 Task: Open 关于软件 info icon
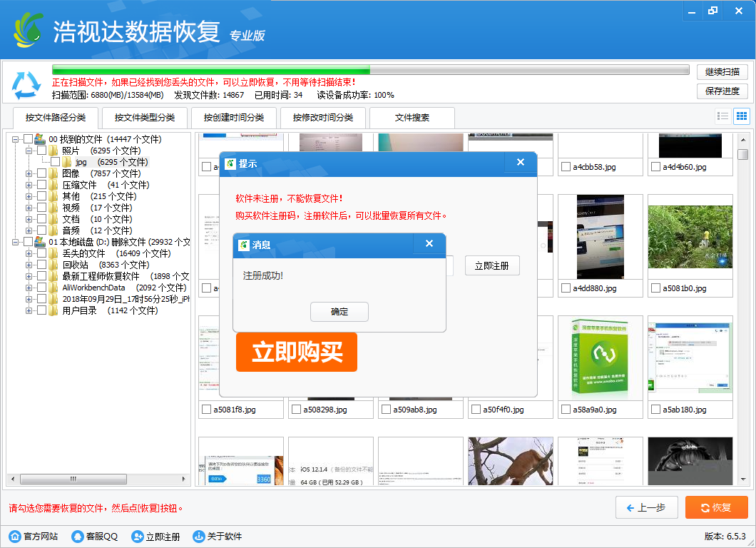[x=199, y=537]
